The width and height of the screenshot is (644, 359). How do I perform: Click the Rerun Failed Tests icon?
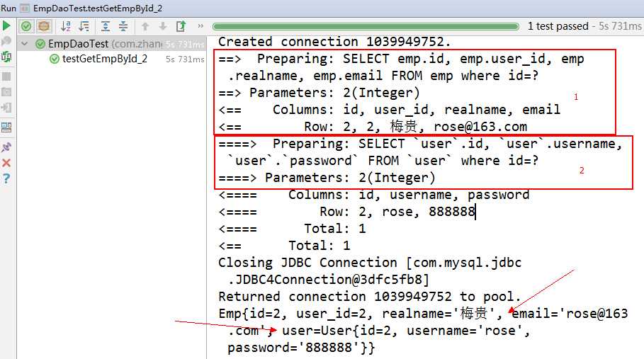point(6,41)
